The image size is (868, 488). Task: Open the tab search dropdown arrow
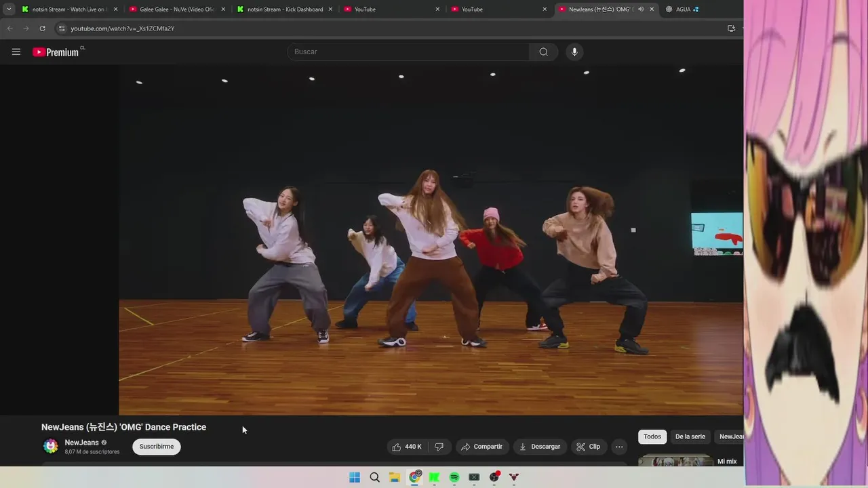(x=9, y=9)
